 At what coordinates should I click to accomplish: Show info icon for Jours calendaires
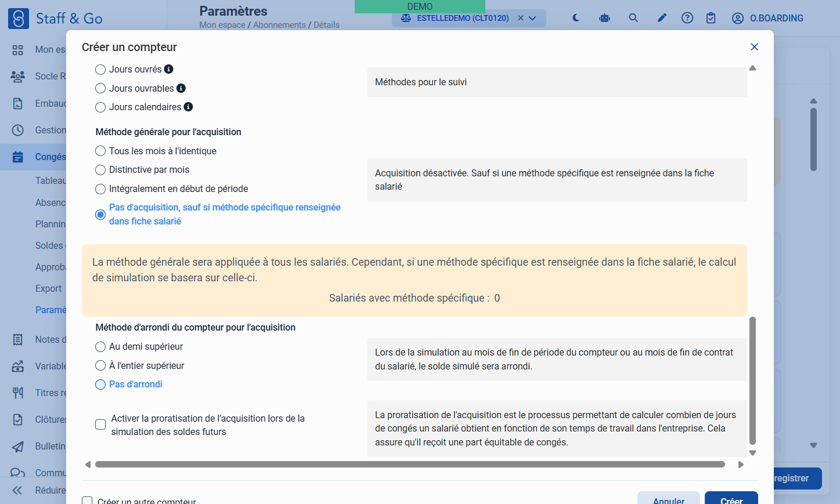click(188, 107)
